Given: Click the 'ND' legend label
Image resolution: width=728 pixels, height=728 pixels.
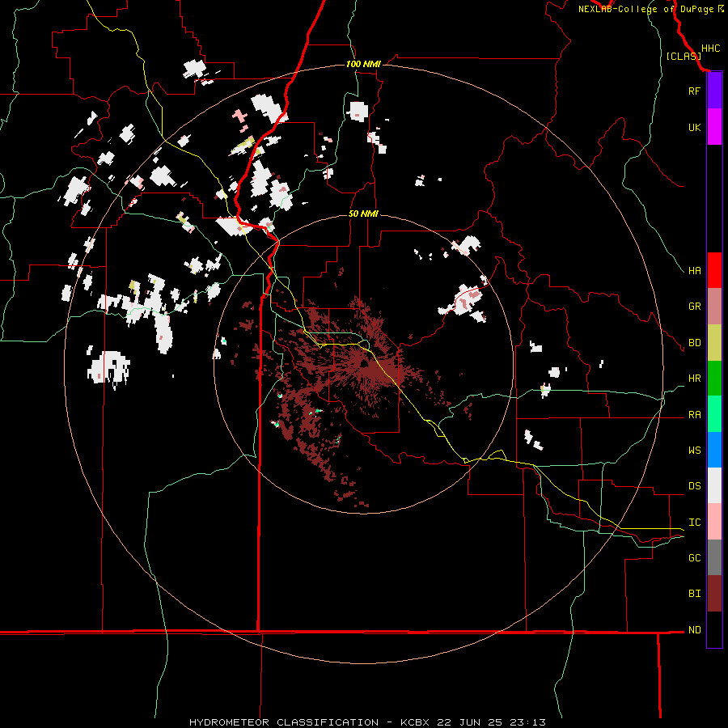Looking at the screenshot, I should click(x=694, y=630).
